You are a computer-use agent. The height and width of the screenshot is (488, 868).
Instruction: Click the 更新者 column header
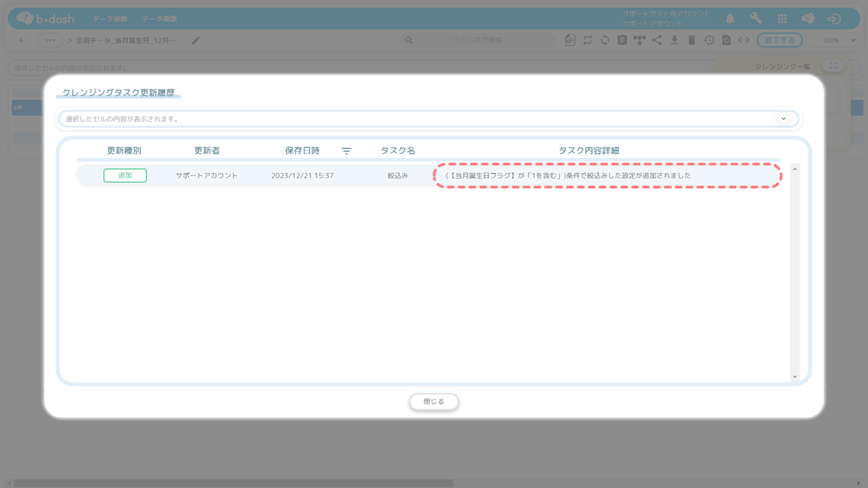[x=207, y=150]
